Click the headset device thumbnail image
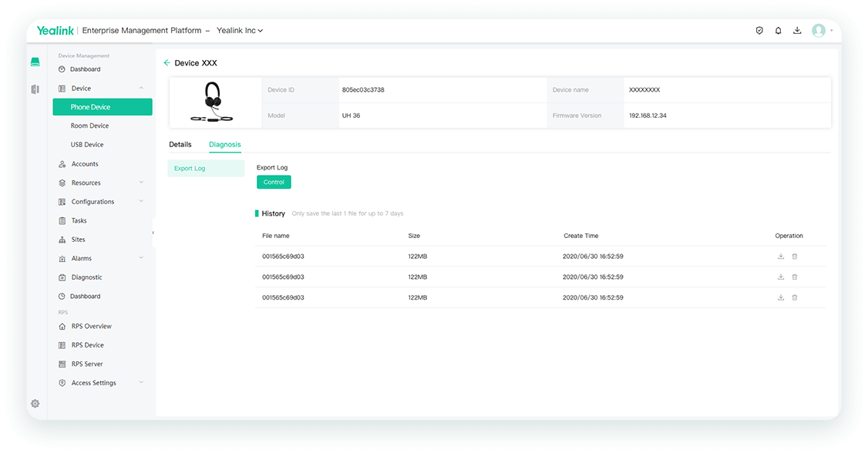The height and width of the screenshot is (453, 868). tap(211, 102)
